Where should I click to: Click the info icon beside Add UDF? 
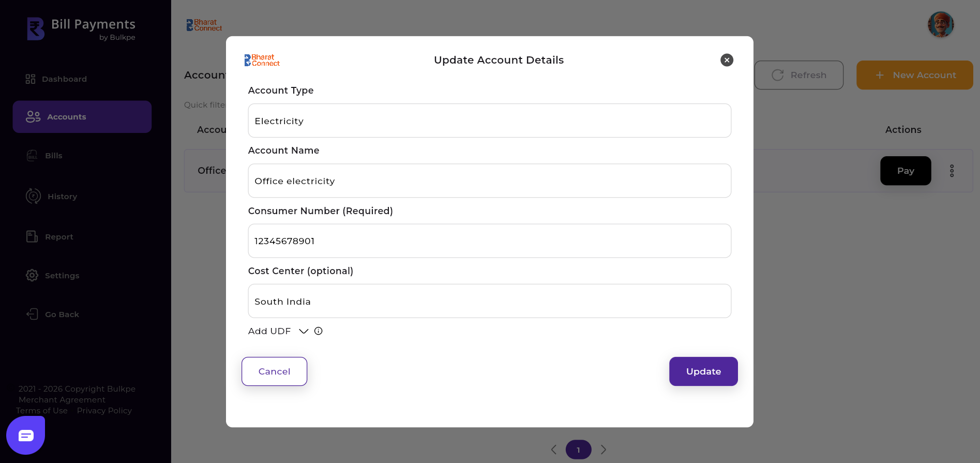(x=319, y=331)
